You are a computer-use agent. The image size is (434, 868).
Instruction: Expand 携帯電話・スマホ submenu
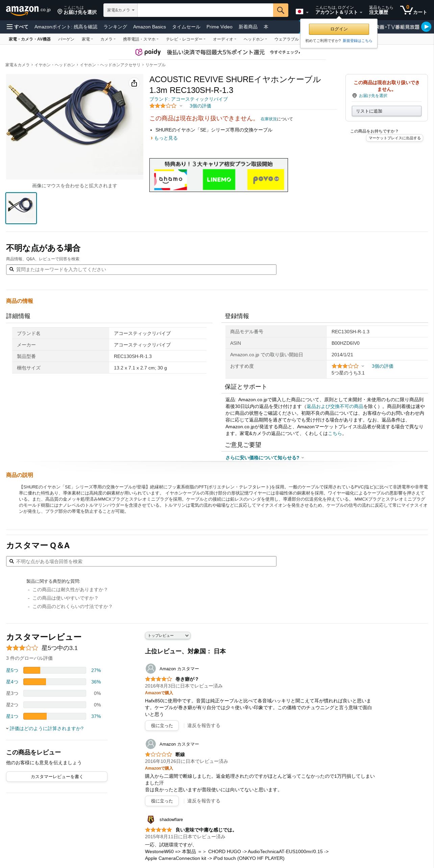[141, 39]
